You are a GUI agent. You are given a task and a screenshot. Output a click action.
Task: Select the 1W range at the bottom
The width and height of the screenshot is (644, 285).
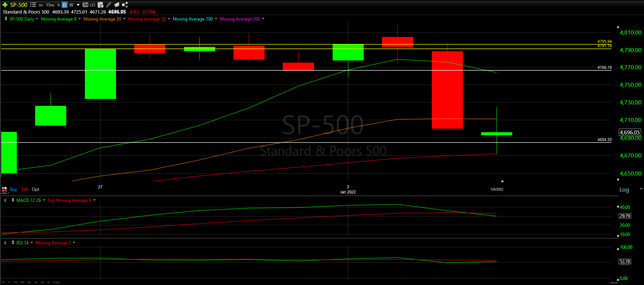[x=42, y=282]
